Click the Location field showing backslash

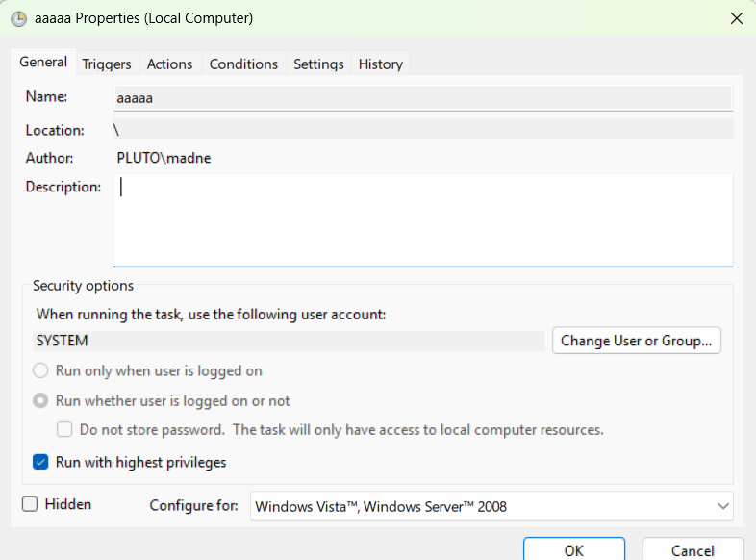coord(423,129)
